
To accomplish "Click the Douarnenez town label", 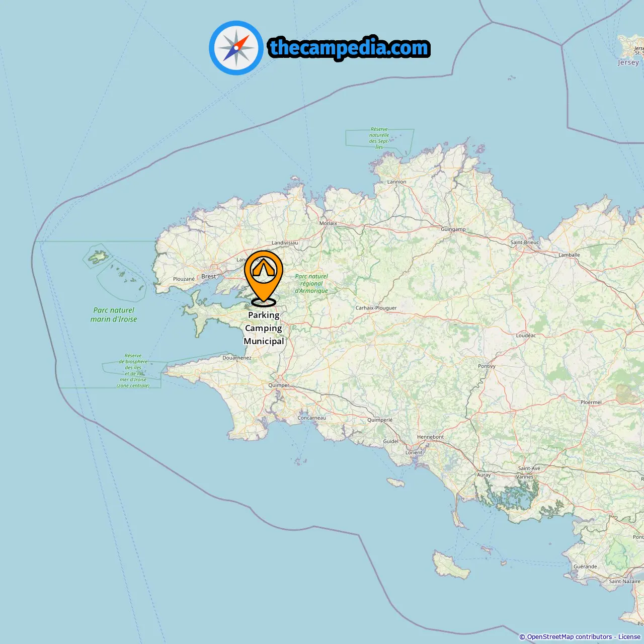I will click(x=237, y=358).
